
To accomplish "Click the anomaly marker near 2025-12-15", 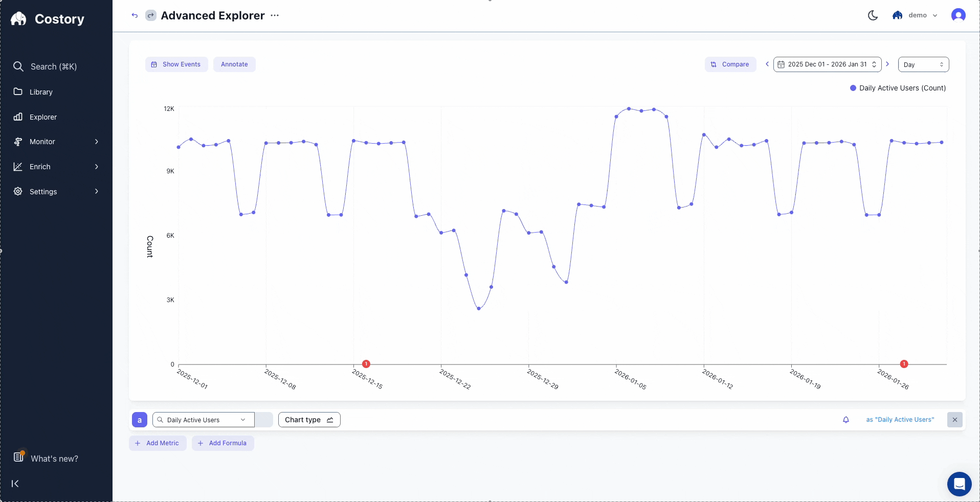I will (366, 363).
